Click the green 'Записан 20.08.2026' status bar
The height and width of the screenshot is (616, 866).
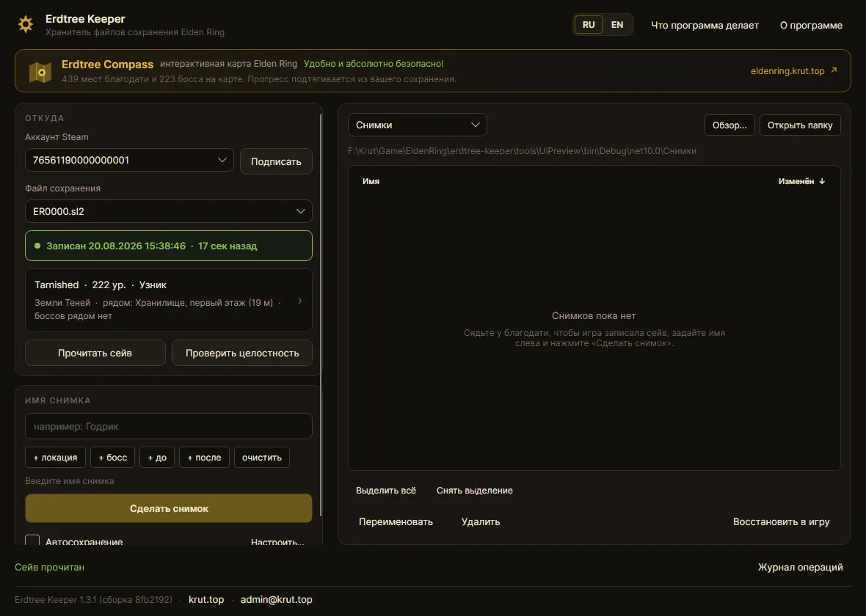coord(169,246)
